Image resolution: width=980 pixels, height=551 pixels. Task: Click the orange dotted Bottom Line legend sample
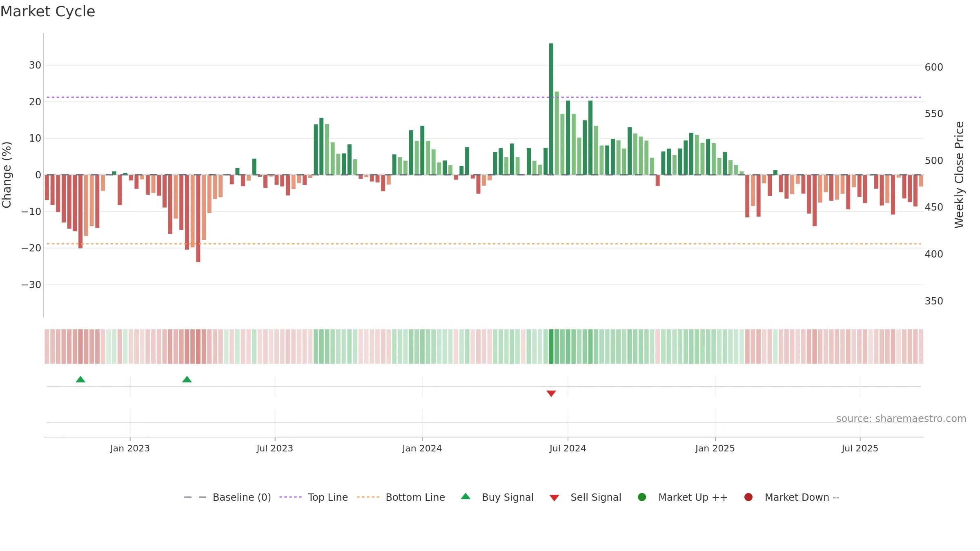pos(368,497)
